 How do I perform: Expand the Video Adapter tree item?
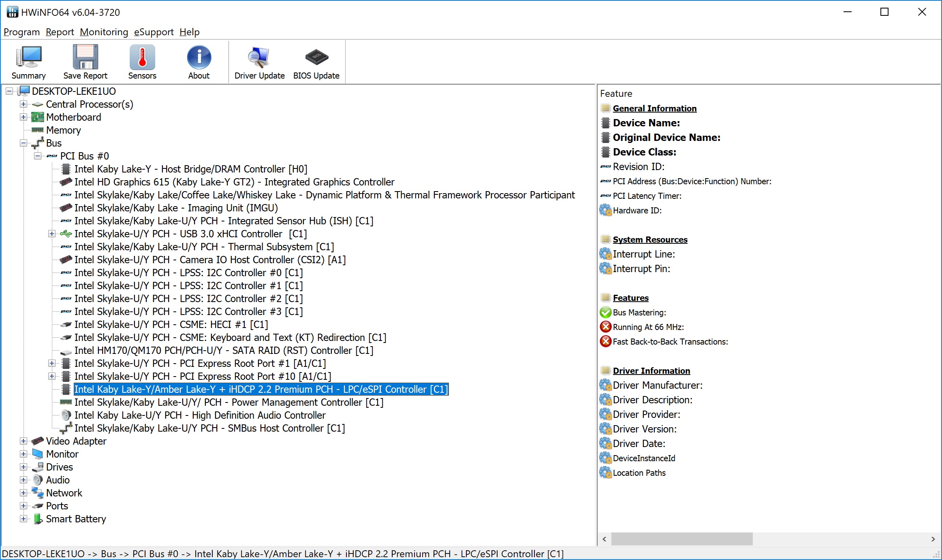point(23,441)
